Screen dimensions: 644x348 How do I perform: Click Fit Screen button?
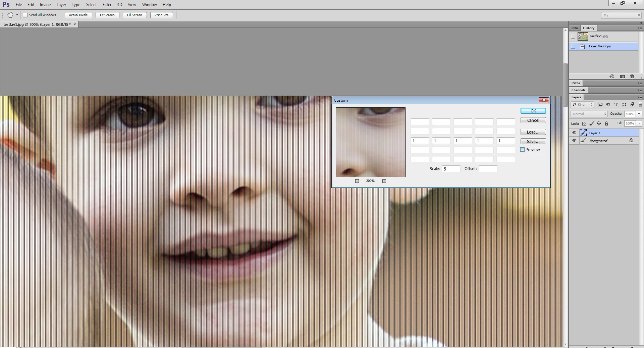click(x=107, y=15)
